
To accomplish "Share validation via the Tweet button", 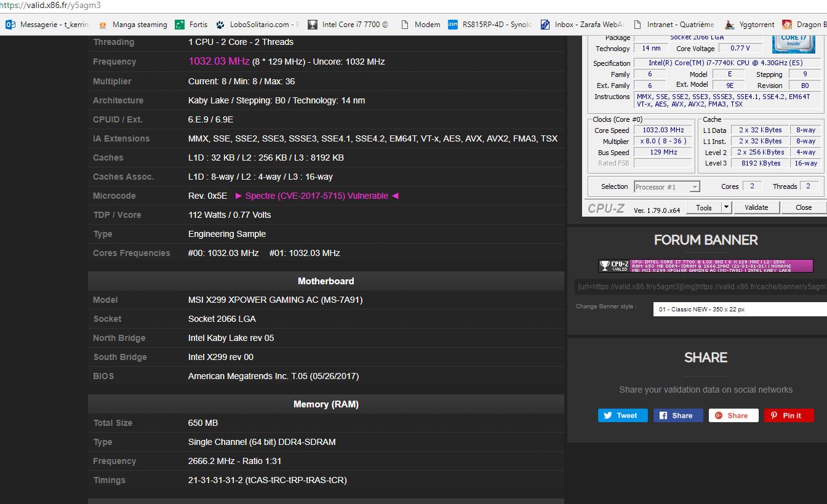I will coord(623,415).
